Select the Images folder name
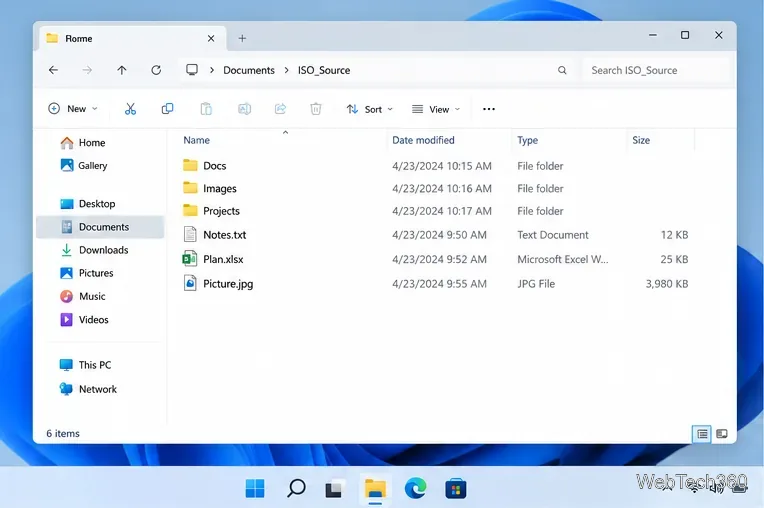 point(220,188)
